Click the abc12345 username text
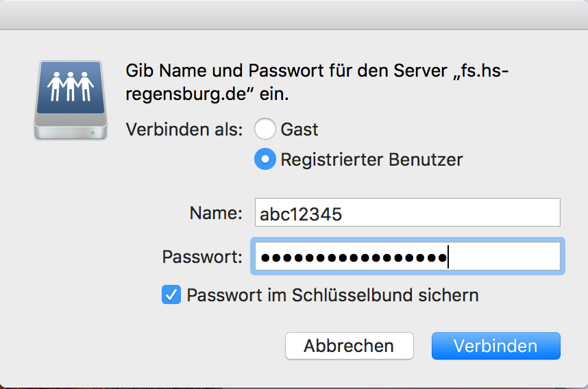Image resolution: width=588 pixels, height=389 pixels. (x=301, y=214)
